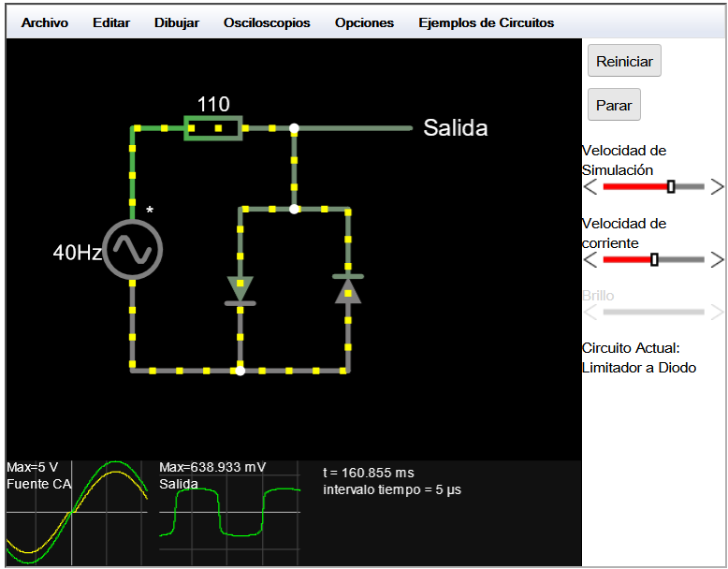Click the intervalo tiempo = 5 µs text
The height and width of the screenshot is (569, 728).
(x=392, y=490)
